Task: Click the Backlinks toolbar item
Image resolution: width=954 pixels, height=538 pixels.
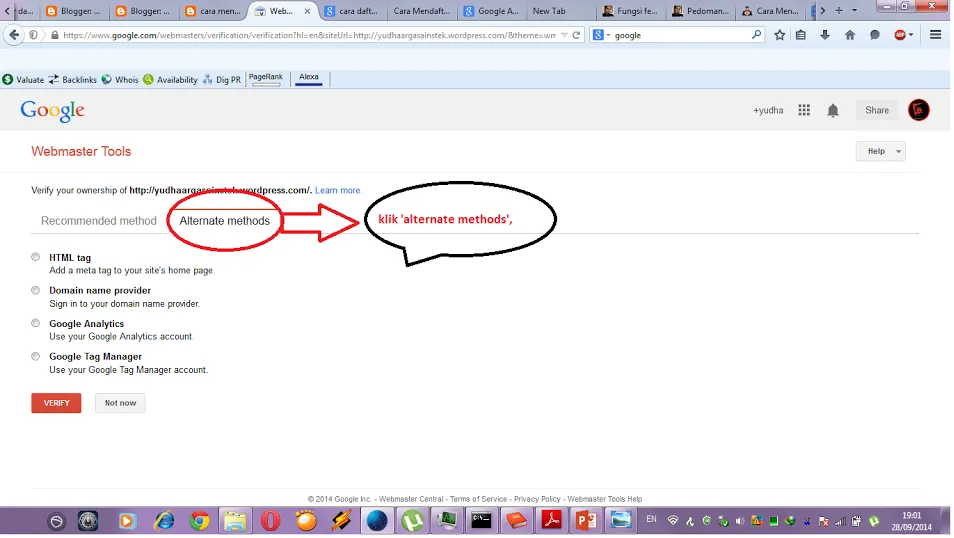Action: pyautogui.click(x=72, y=80)
